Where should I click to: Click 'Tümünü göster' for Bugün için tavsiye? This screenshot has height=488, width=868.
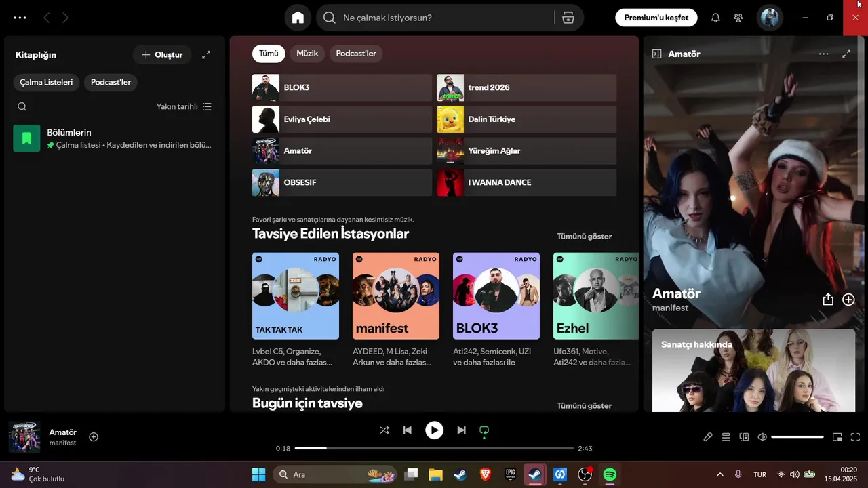[x=584, y=406]
